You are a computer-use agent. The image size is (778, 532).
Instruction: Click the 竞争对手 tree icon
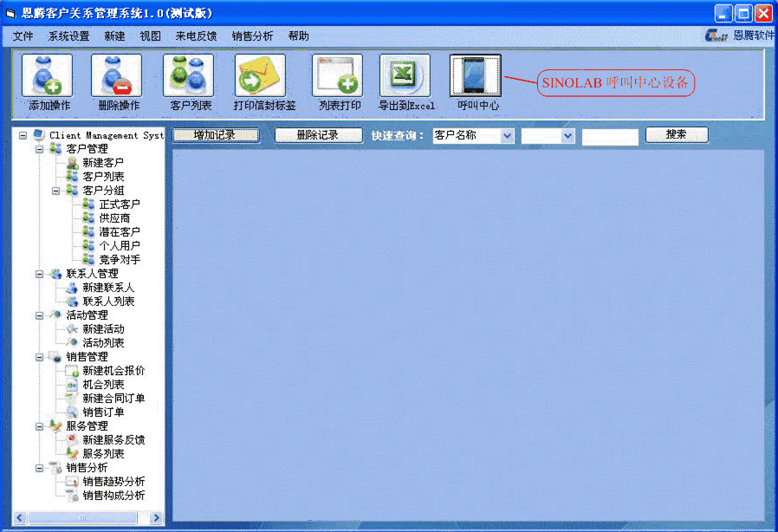tap(89, 260)
